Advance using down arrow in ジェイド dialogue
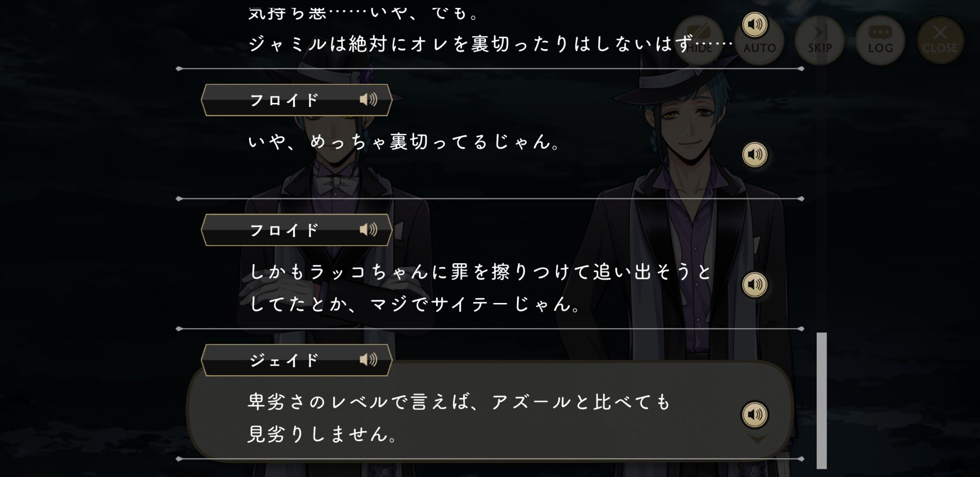This screenshot has height=477, width=980. 758,439
